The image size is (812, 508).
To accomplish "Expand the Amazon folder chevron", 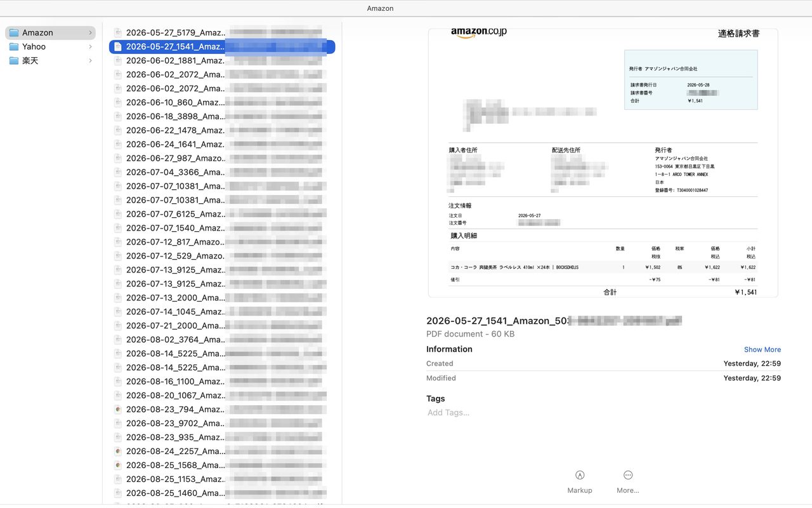I will (x=90, y=32).
